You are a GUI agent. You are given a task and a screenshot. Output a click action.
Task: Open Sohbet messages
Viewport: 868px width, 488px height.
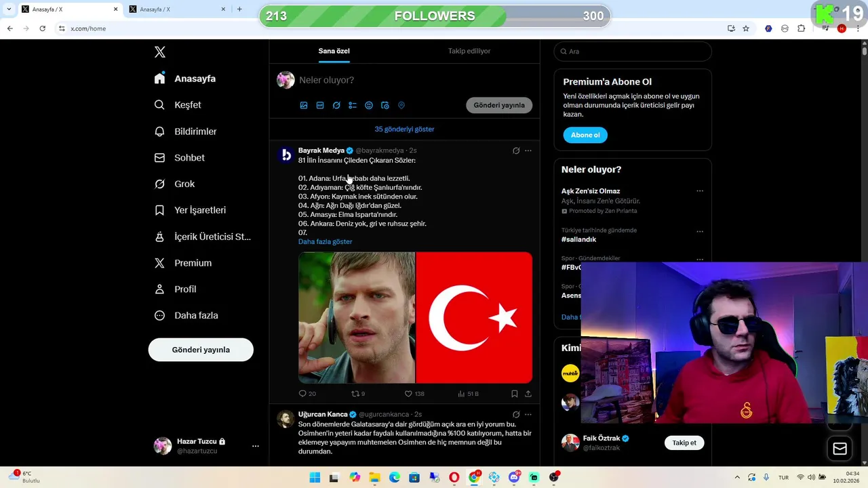tap(180, 158)
